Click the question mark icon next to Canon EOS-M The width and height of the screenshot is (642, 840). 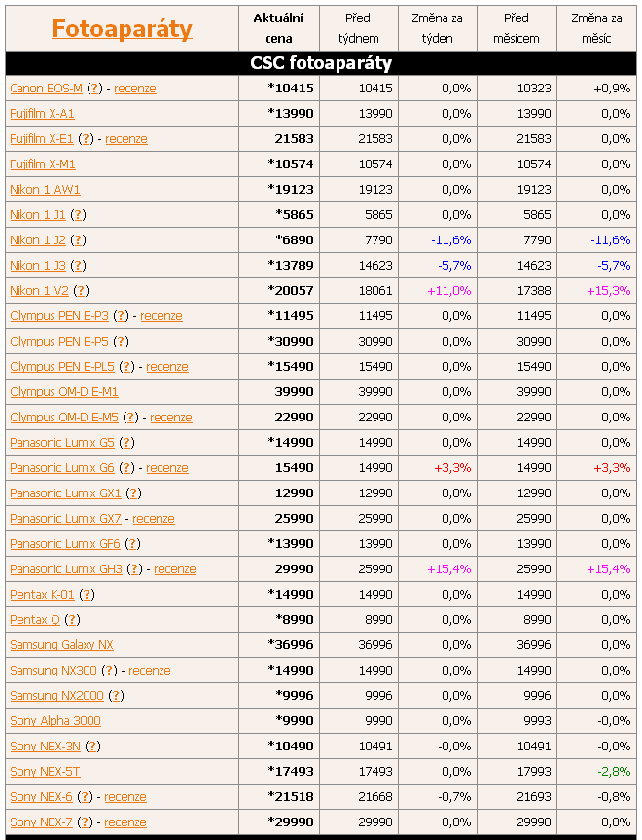click(94, 89)
